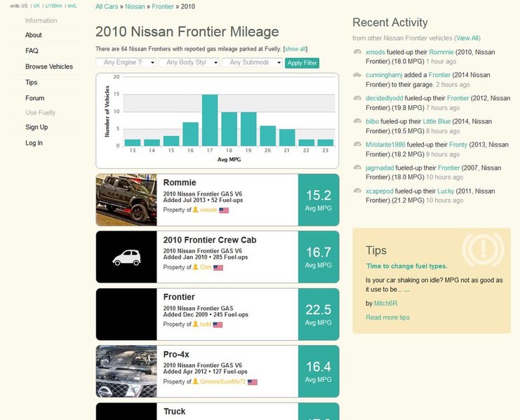The width and height of the screenshot is (520, 420).
Task: Click the Apply Filter button
Action: [302, 63]
